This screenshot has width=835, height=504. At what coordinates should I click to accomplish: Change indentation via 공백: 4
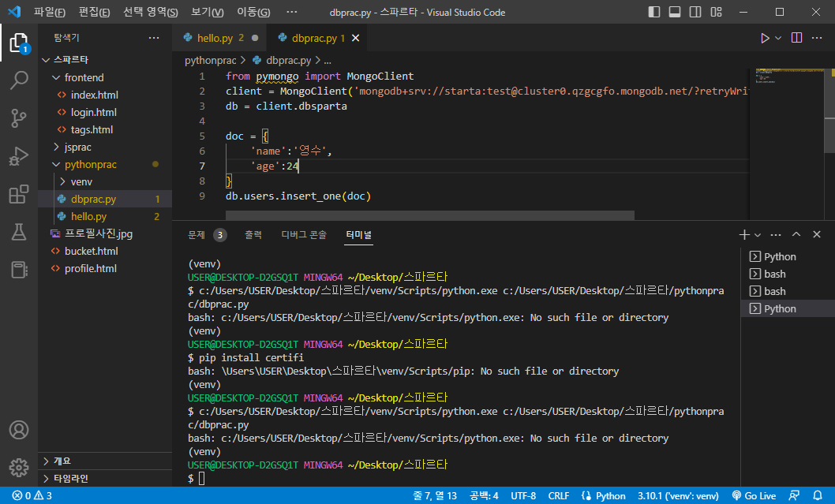pos(484,495)
